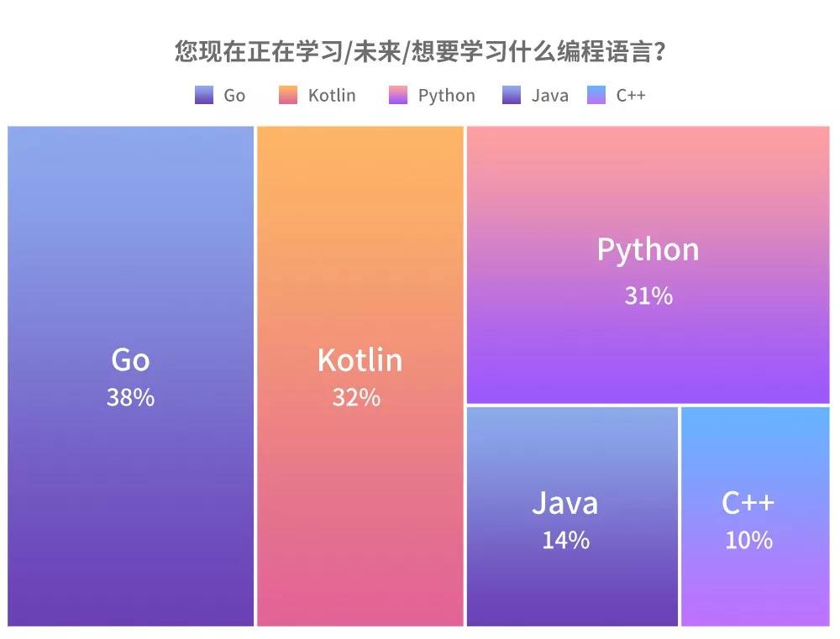Viewport: 840px width, 639px height.
Task: Click the Go legend color swatch
Action: pyautogui.click(x=204, y=96)
